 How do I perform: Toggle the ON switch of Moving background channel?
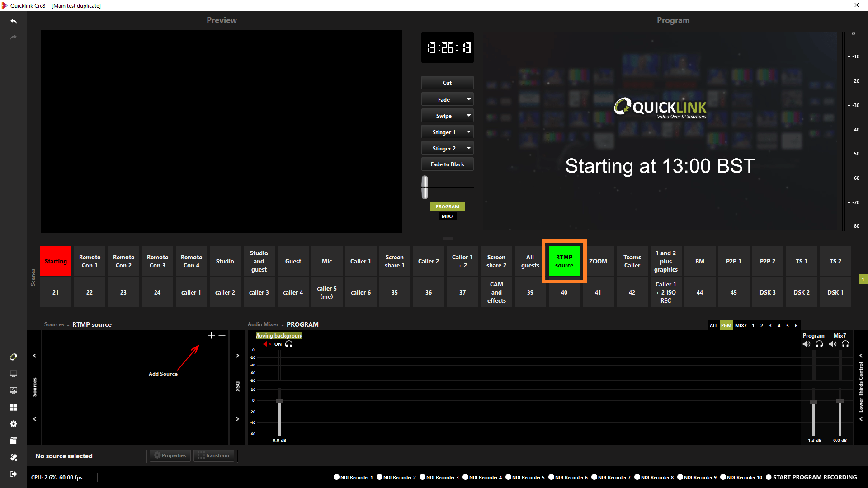pyautogui.click(x=278, y=344)
